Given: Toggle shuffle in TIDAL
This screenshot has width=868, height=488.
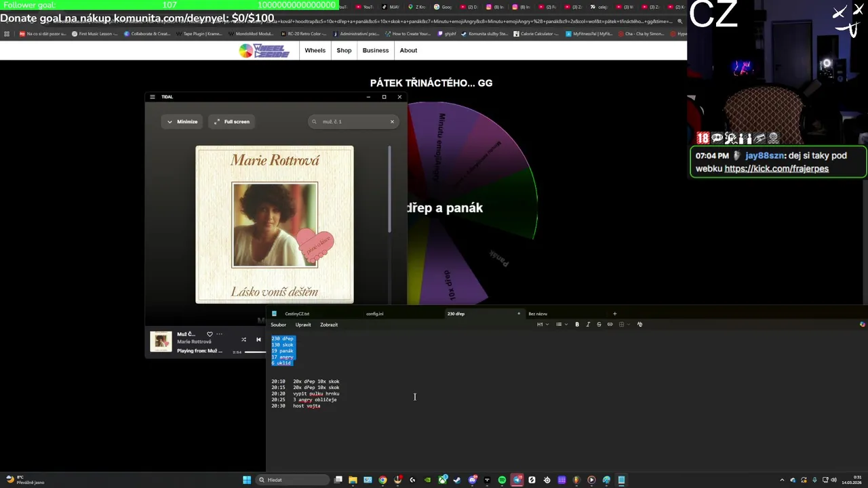Looking at the screenshot, I should pyautogui.click(x=243, y=340).
